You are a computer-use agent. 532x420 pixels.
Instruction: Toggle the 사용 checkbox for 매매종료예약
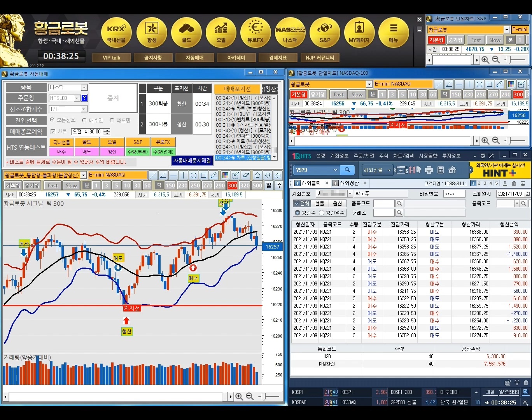point(52,131)
